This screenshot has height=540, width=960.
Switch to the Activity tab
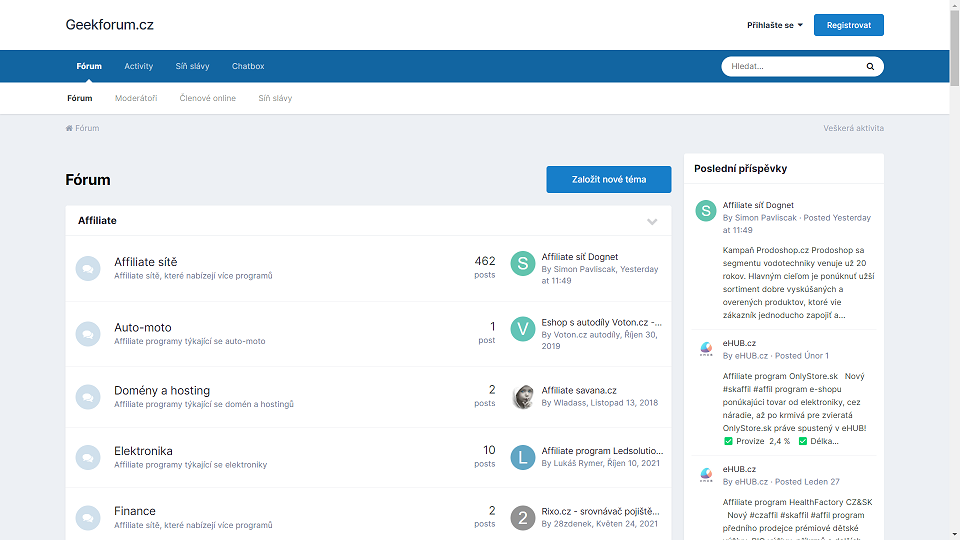pos(139,67)
